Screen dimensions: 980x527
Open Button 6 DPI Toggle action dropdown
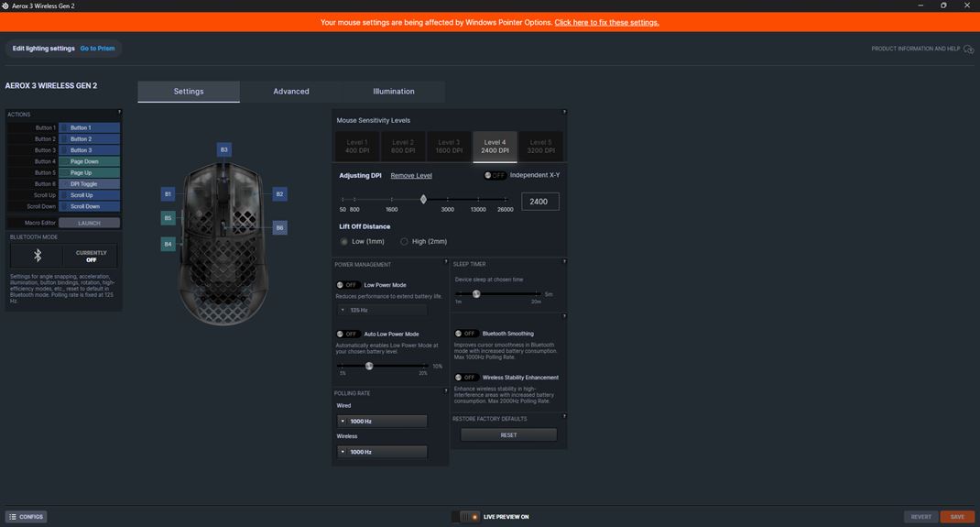pyautogui.click(x=90, y=184)
